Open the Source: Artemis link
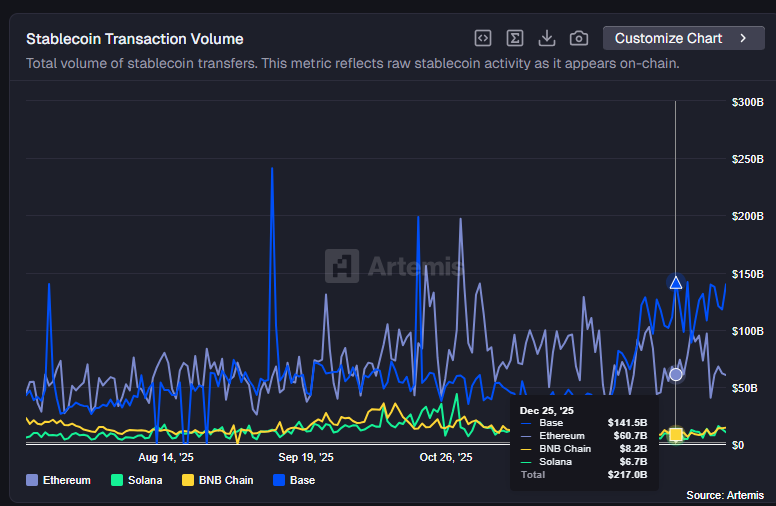776x506 pixels. pyautogui.click(x=725, y=495)
